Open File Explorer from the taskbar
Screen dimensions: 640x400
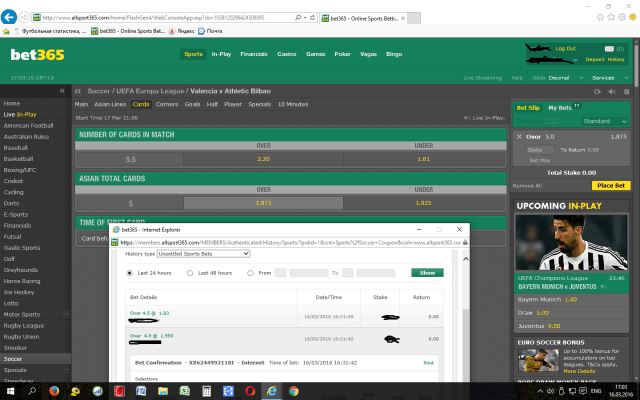163,391
